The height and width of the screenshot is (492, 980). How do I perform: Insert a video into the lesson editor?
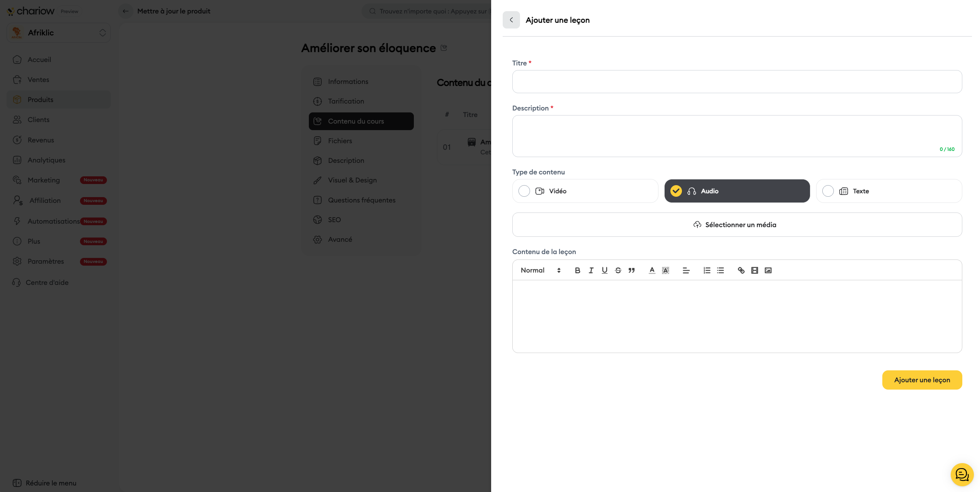point(755,270)
